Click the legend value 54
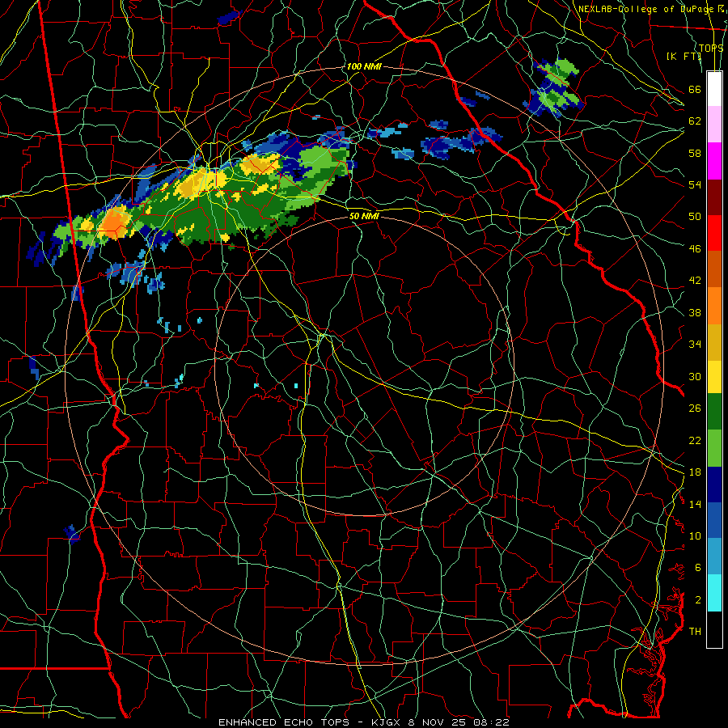The image size is (728, 728). pos(695,184)
